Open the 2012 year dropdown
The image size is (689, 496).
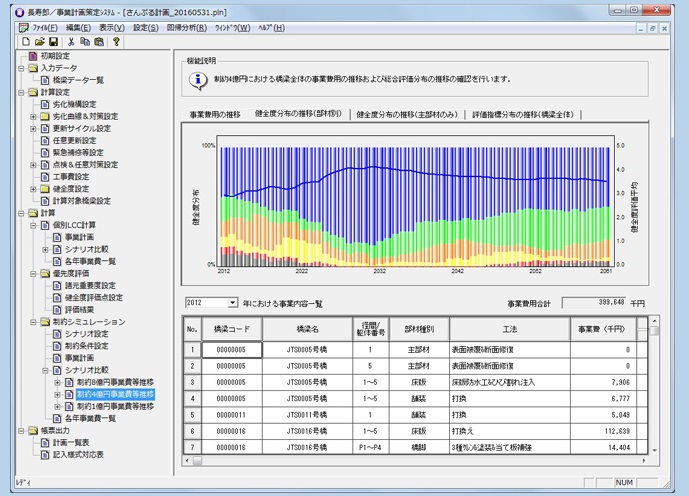[232, 303]
